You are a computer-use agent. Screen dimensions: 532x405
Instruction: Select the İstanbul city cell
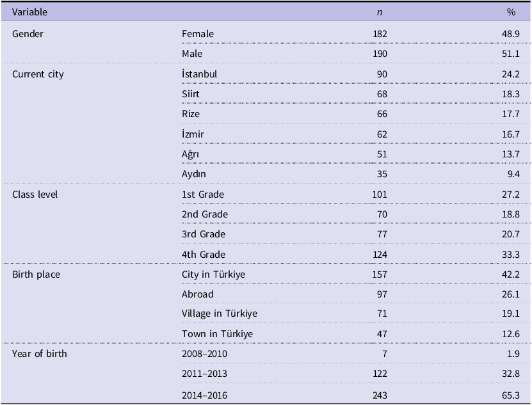(200, 74)
